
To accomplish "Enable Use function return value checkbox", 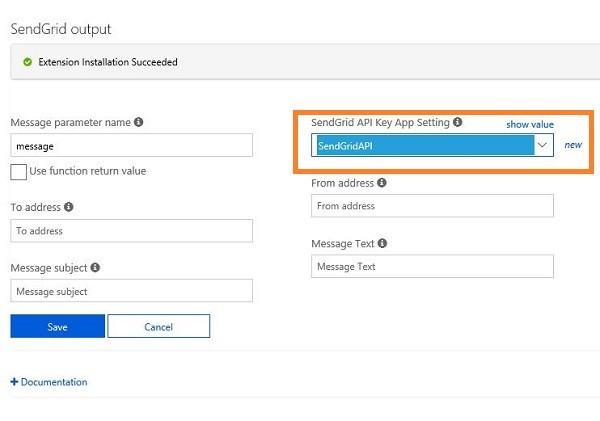I will coord(18,171).
